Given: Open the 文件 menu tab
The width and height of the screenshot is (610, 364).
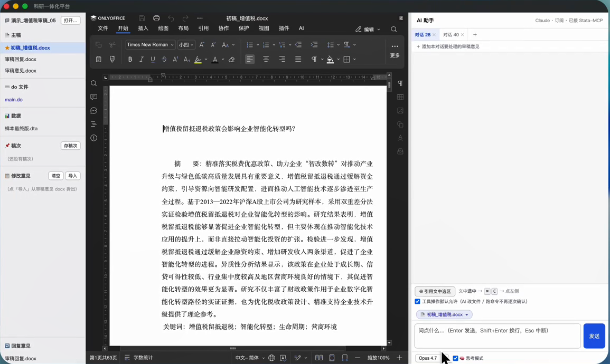Looking at the screenshot, I should (102, 28).
